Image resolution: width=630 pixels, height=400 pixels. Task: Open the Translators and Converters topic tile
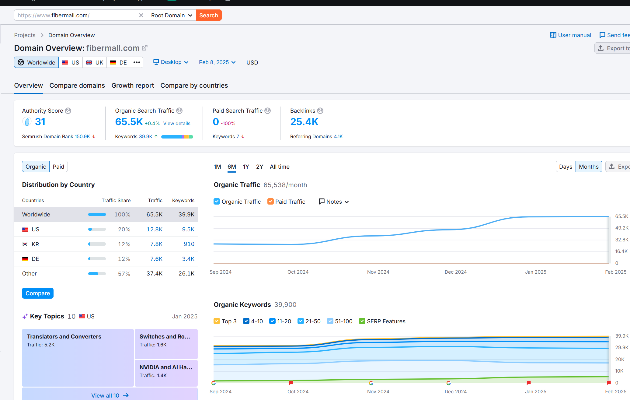click(78, 358)
